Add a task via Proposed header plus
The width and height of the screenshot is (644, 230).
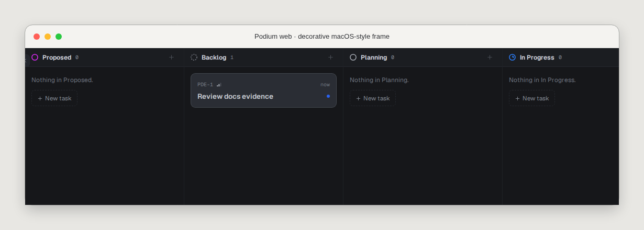171,57
